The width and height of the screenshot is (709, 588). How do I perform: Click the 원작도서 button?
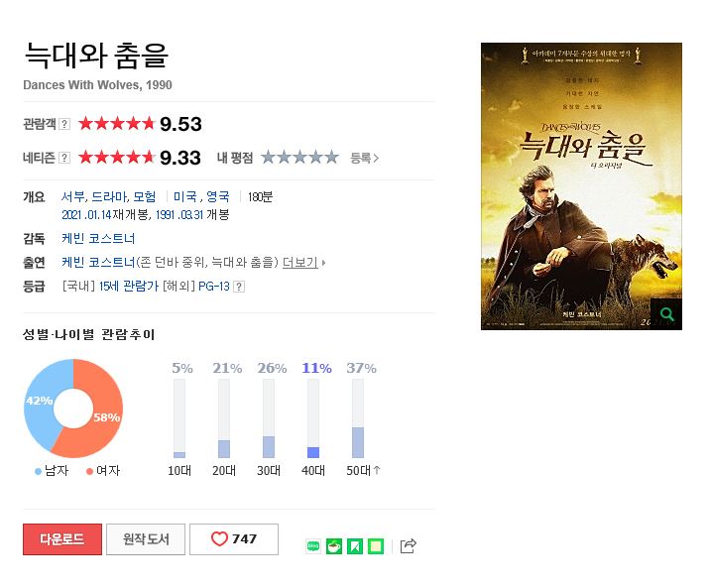pyautogui.click(x=146, y=539)
